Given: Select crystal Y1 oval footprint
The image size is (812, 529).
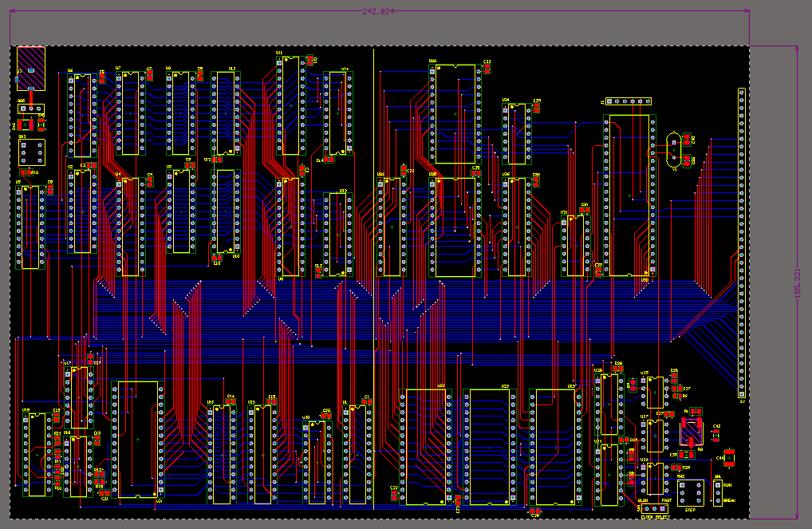Looking at the screenshot, I should pos(673,150).
